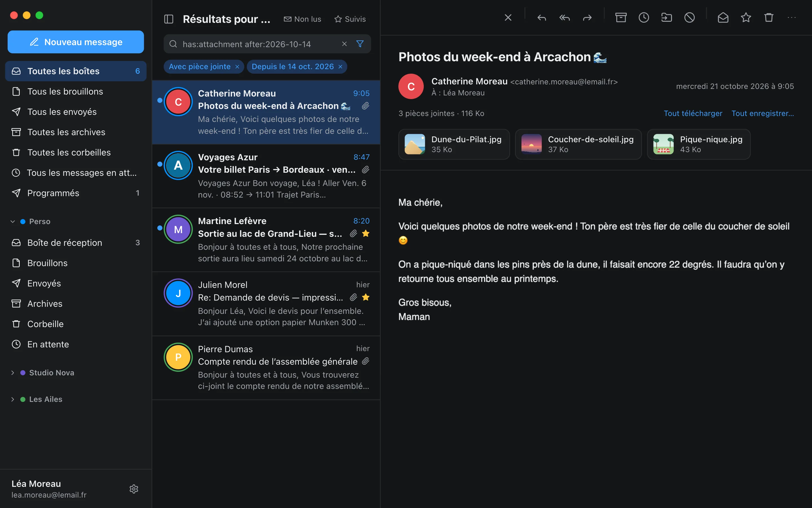Toggle the Suivis starred filter
The width and height of the screenshot is (812, 508).
(x=350, y=19)
